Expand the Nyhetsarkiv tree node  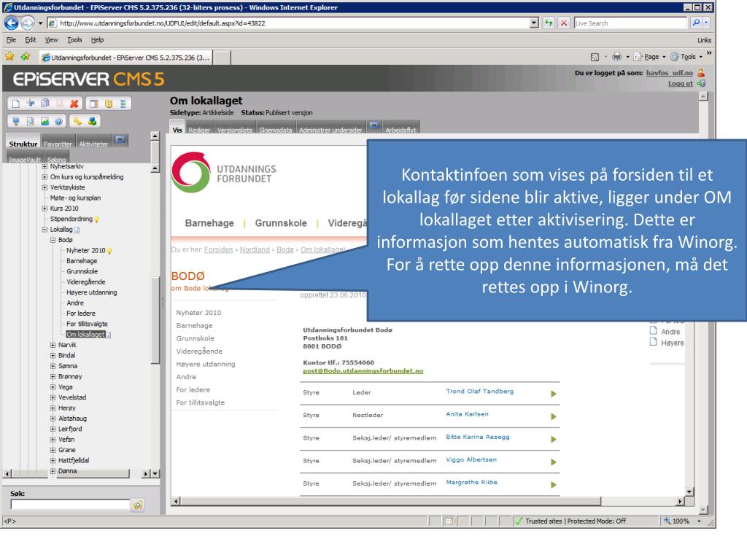click(x=44, y=167)
